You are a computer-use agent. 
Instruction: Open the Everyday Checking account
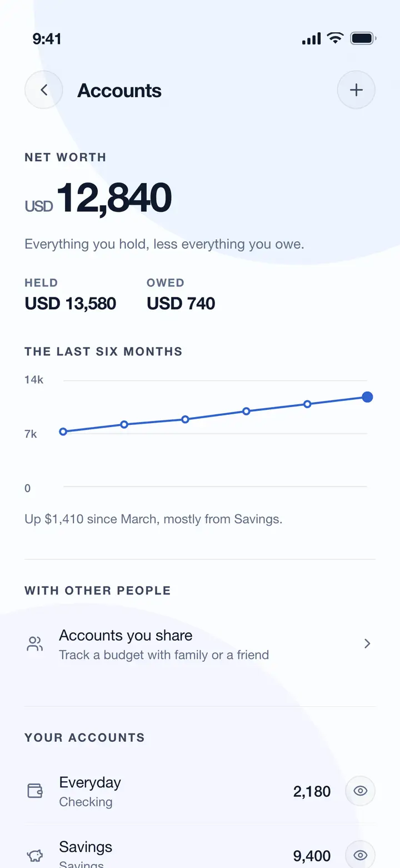coord(200,791)
